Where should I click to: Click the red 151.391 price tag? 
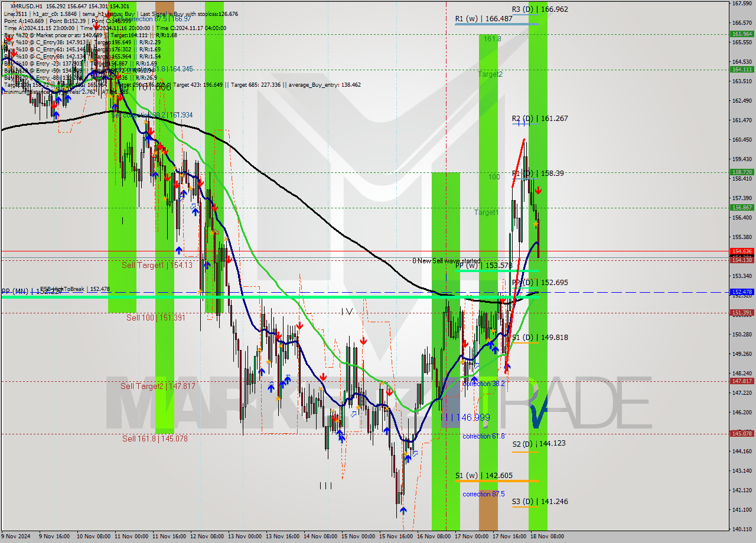742,312
